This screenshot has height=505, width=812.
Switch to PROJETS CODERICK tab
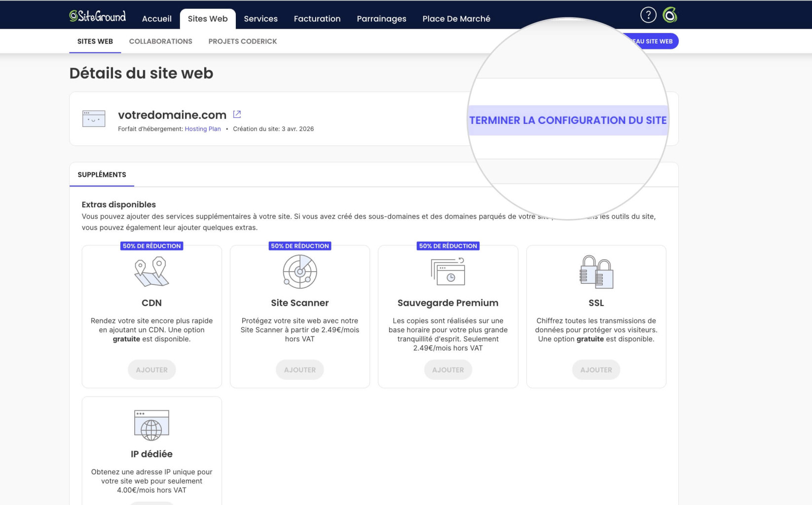tap(243, 41)
